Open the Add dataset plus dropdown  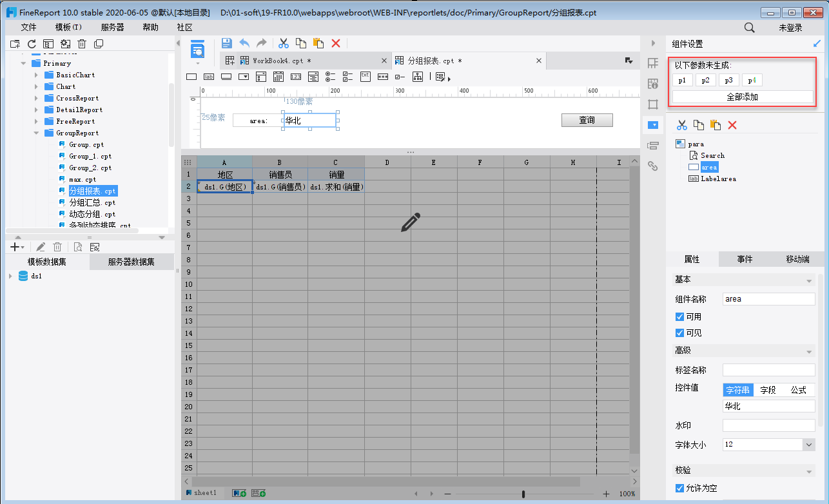(17, 247)
